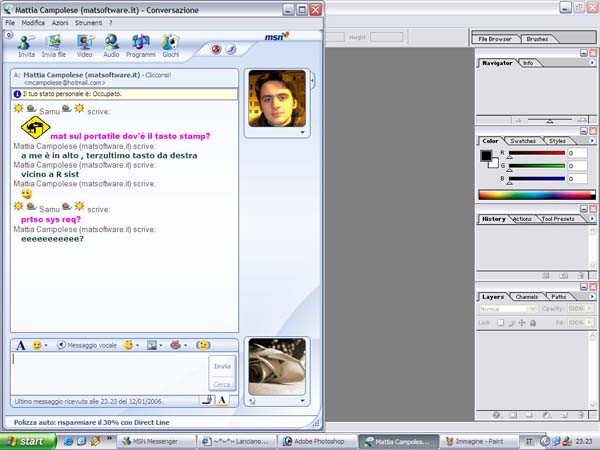Start an Audio conversation

pos(111,45)
